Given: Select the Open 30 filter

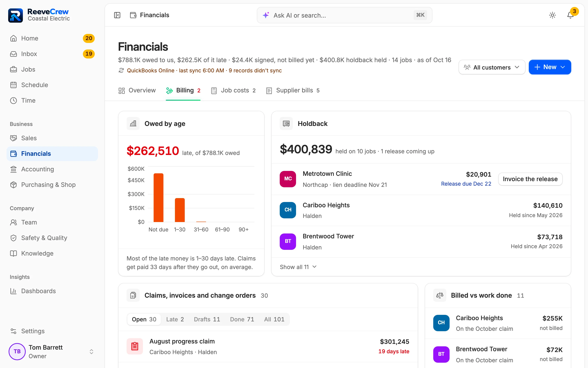Looking at the screenshot, I should [144, 319].
